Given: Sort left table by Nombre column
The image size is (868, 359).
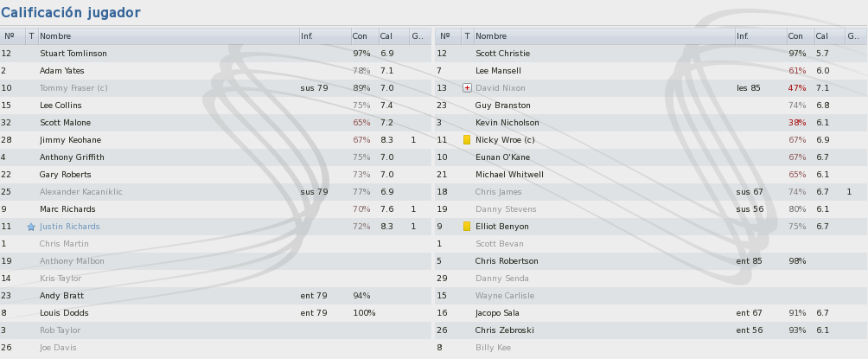Looking at the screenshot, I should pyautogui.click(x=169, y=36).
